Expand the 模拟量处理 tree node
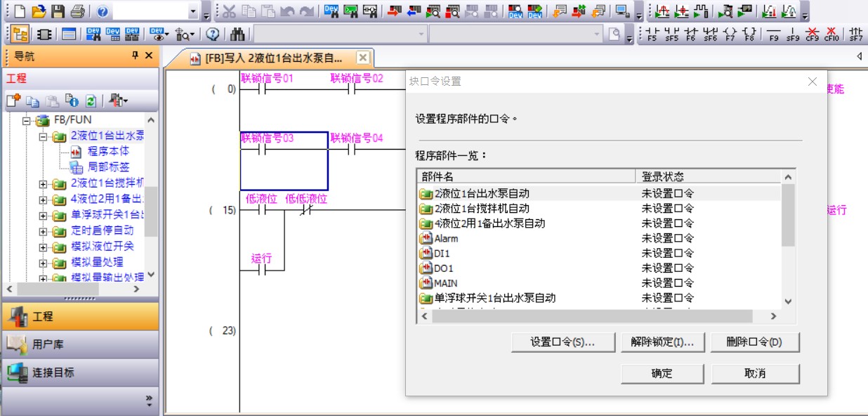 point(43,263)
